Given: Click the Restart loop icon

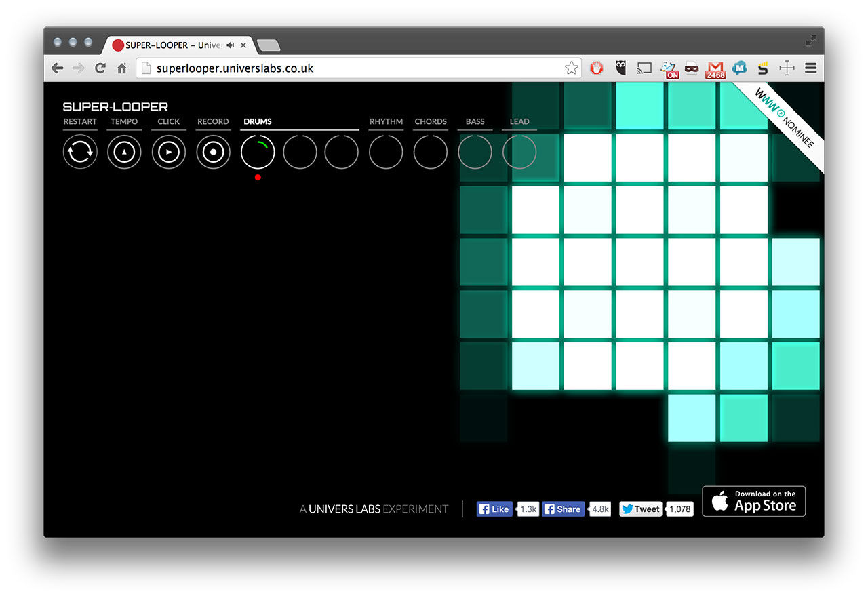Looking at the screenshot, I should [x=80, y=152].
